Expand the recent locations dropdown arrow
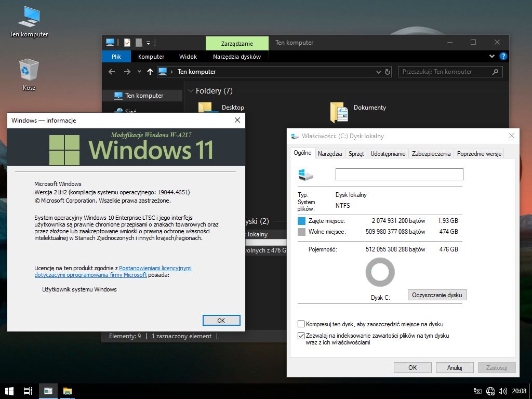 click(x=139, y=72)
